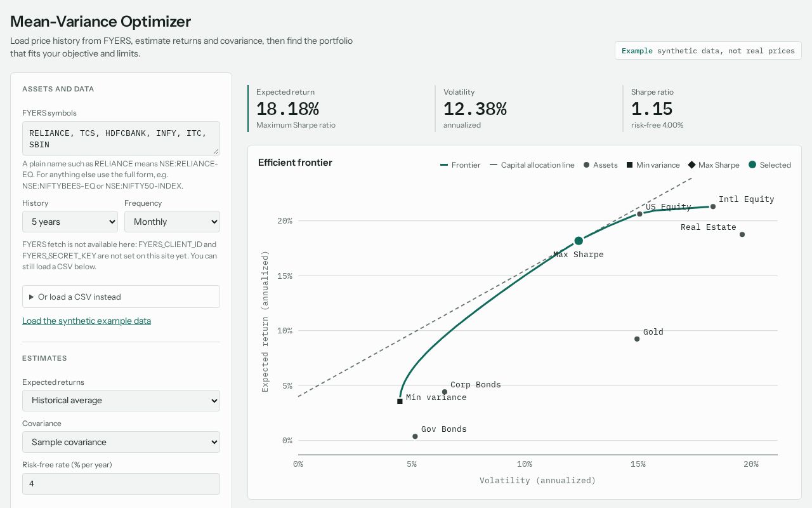Image resolution: width=812 pixels, height=508 pixels.
Task: Expand 'Or load a CSV instead' section
Action: click(121, 297)
